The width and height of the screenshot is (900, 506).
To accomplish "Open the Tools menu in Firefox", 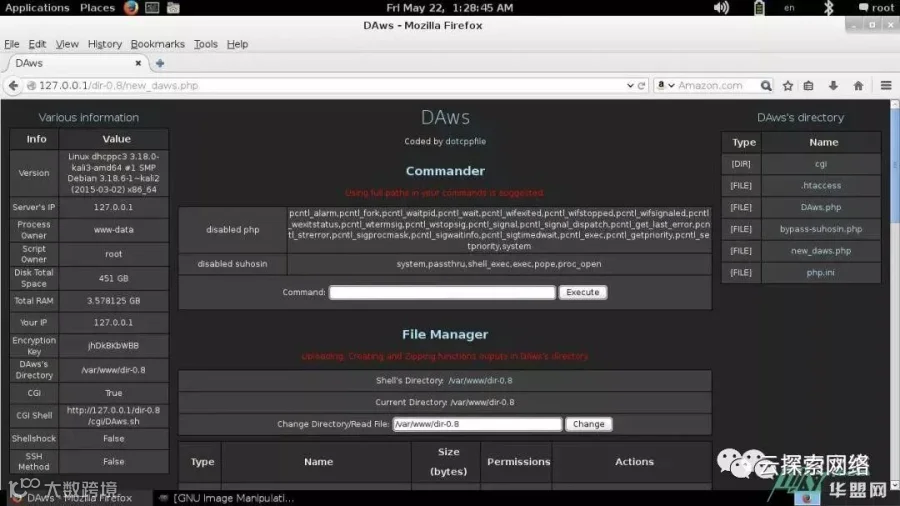I will click(205, 44).
